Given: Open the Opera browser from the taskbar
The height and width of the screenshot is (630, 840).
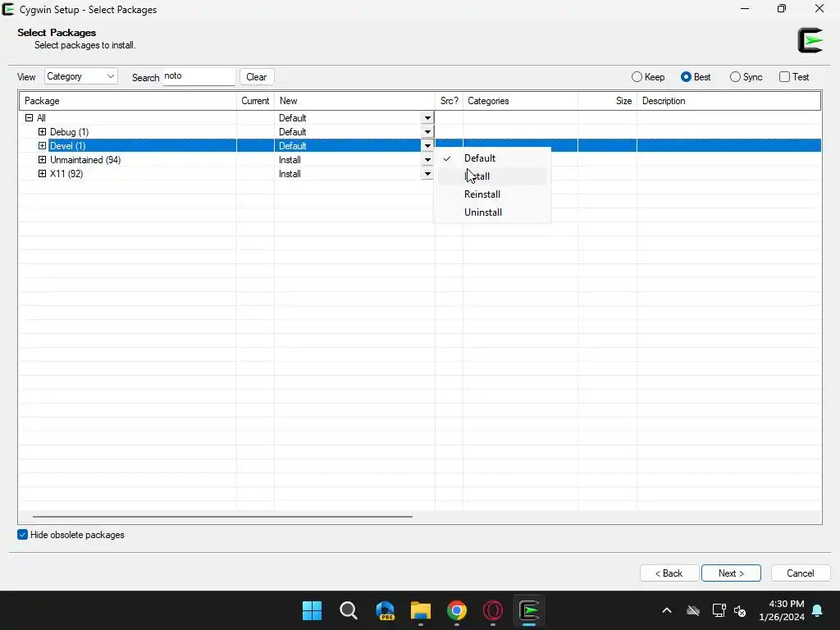Looking at the screenshot, I should [493, 610].
